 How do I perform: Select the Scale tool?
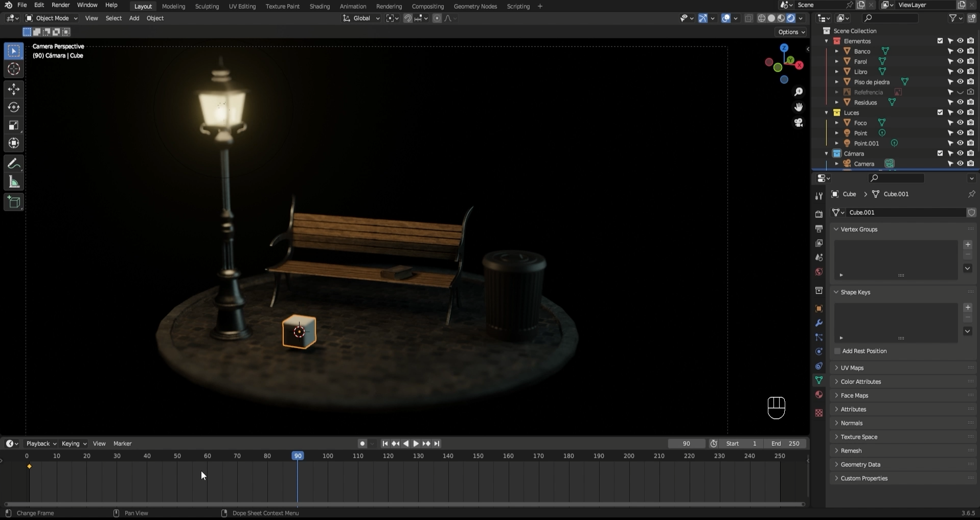click(14, 125)
